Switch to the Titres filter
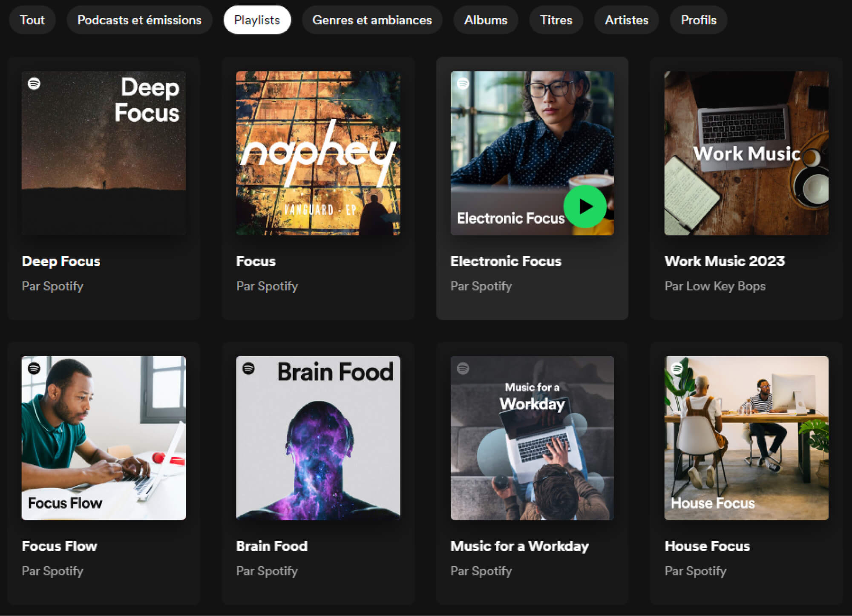 (x=556, y=20)
